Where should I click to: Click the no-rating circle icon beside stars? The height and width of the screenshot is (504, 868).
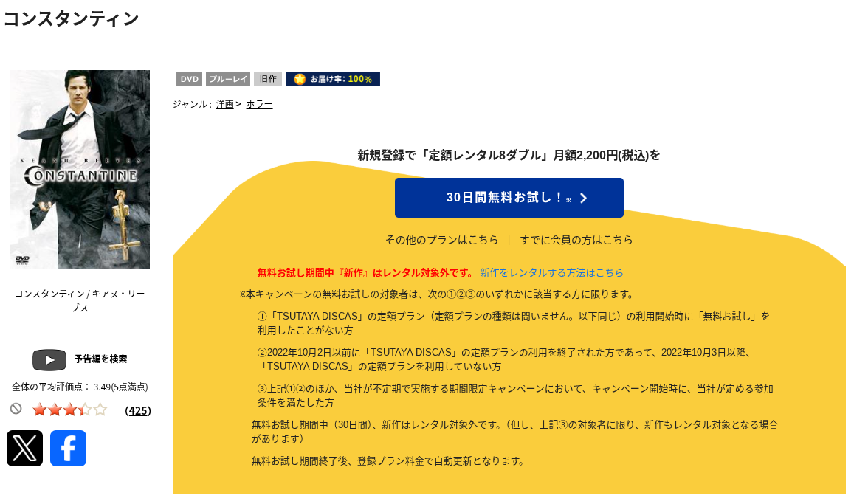(16, 409)
